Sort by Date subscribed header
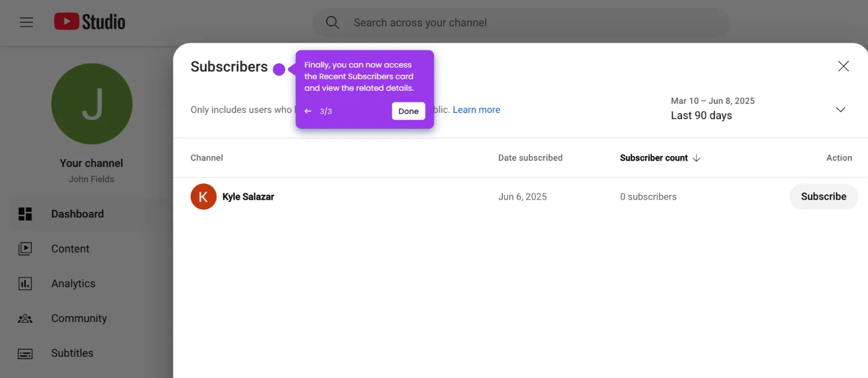Image resolution: width=868 pixels, height=378 pixels. click(x=530, y=158)
